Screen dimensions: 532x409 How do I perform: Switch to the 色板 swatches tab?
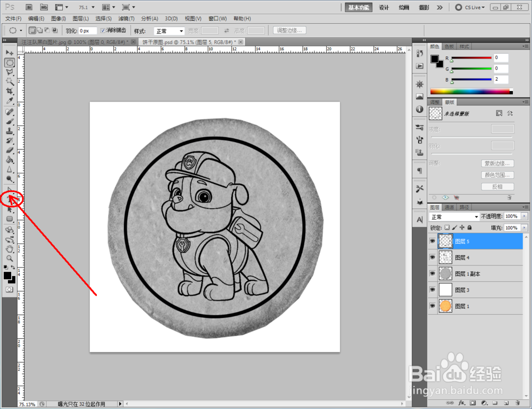tap(449, 46)
